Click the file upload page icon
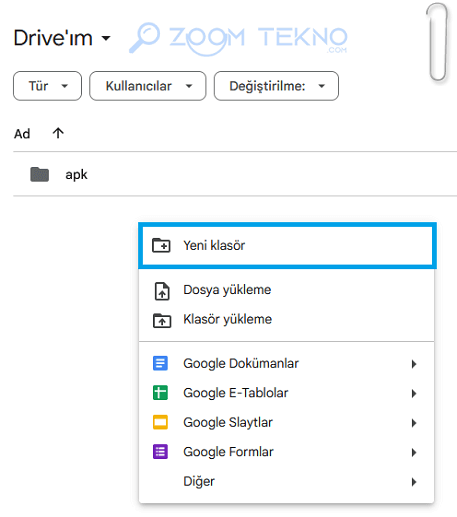Viewport: 457px width, 517px height. (162, 291)
